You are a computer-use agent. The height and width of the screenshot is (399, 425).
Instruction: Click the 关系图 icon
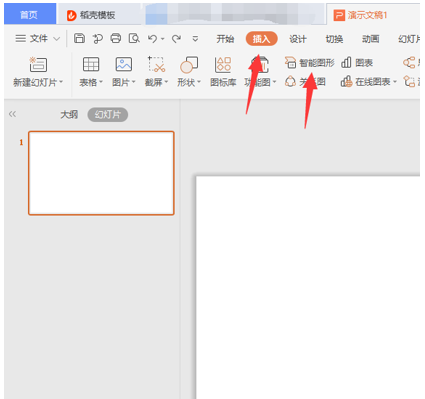pos(290,82)
